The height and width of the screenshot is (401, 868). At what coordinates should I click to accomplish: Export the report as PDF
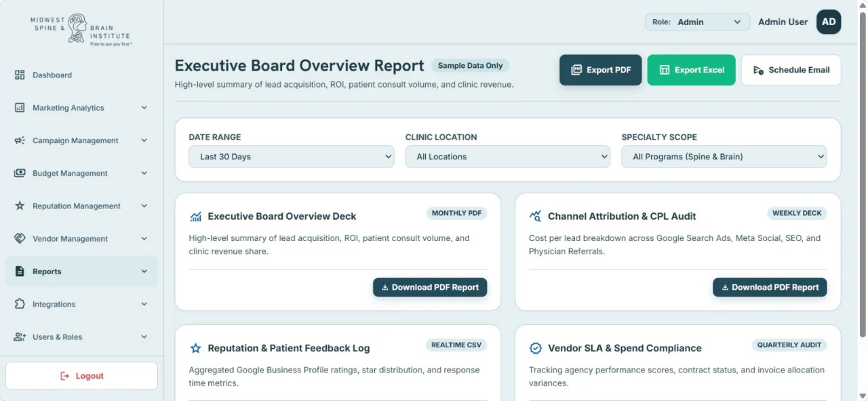pos(601,70)
